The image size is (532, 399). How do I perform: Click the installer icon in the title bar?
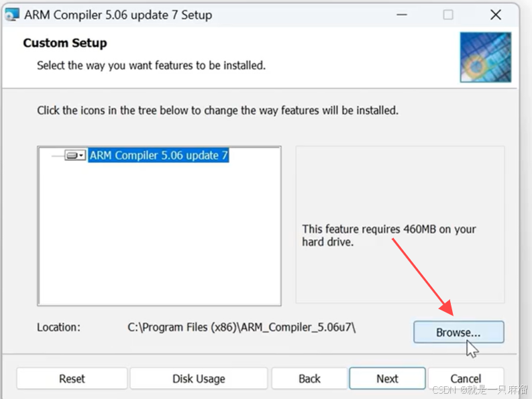(12, 15)
